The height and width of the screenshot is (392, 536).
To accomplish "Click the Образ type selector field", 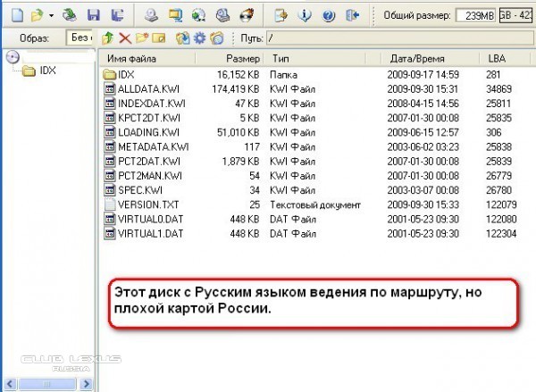I will [x=80, y=38].
